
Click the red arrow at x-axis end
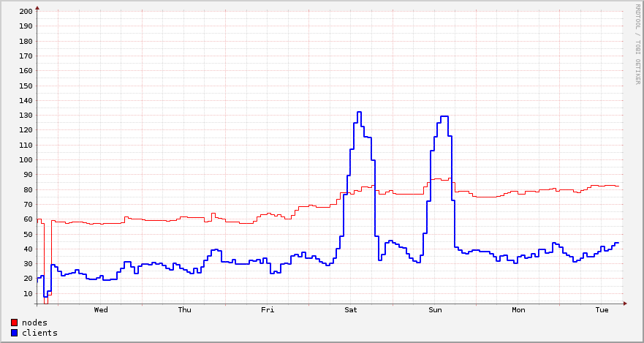(625, 304)
